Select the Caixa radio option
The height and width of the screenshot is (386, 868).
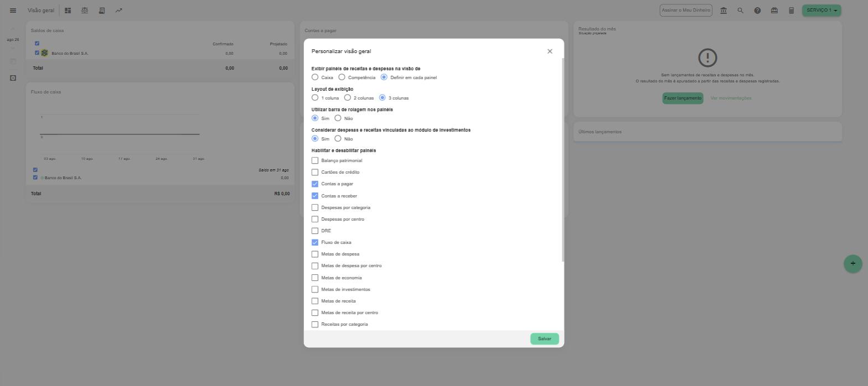(x=315, y=77)
